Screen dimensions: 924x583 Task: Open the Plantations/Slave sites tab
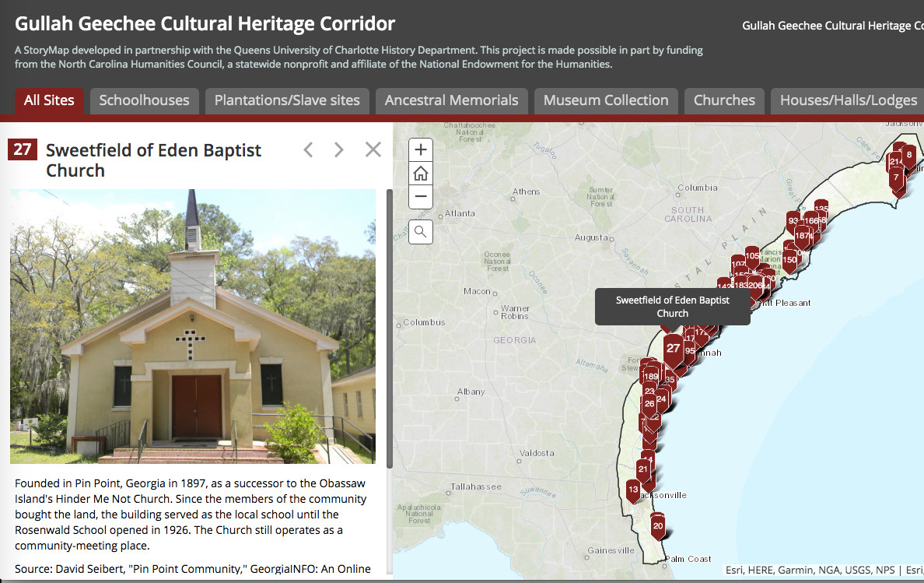tap(287, 100)
